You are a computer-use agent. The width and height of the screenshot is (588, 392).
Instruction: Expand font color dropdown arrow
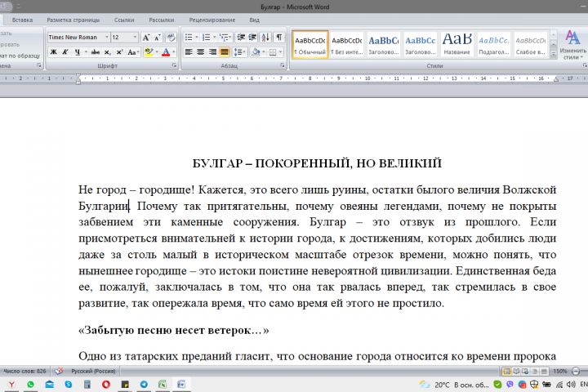(x=174, y=52)
